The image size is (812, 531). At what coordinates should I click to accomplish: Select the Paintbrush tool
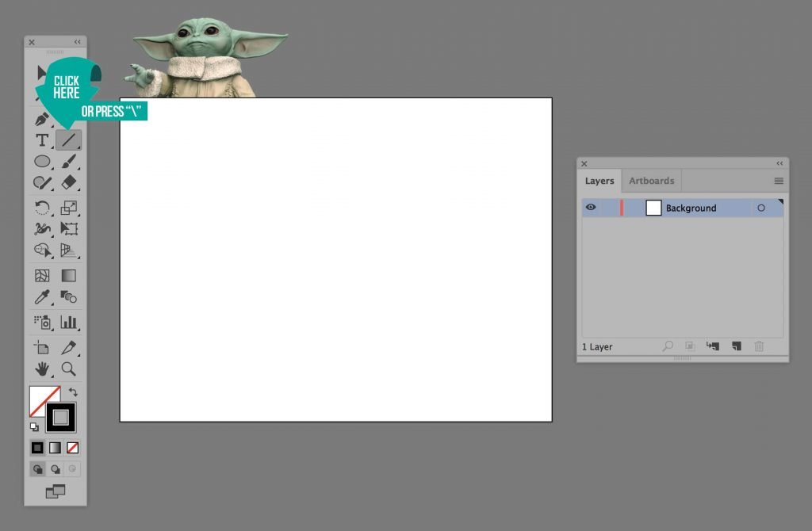[68, 162]
